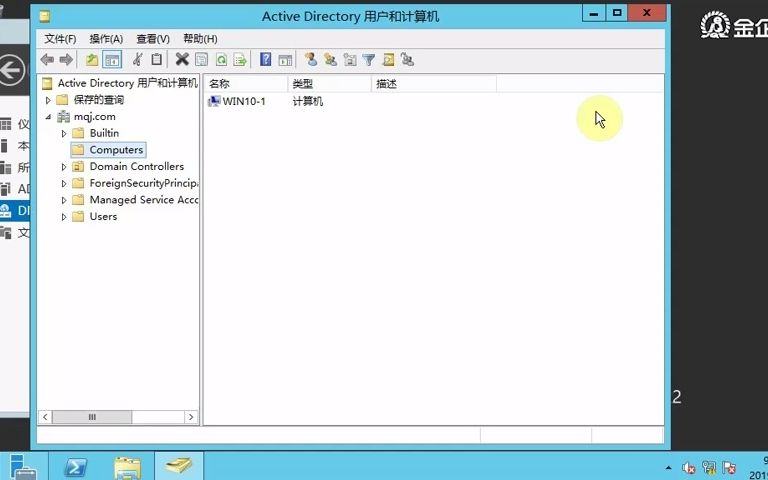Click the muted speaker tray icon
The height and width of the screenshot is (480, 768).
[x=688, y=468]
